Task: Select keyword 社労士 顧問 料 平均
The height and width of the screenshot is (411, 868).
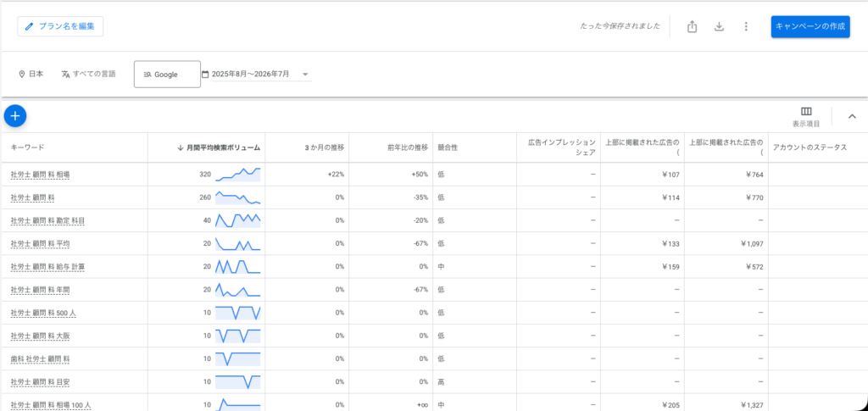Action: (40, 243)
